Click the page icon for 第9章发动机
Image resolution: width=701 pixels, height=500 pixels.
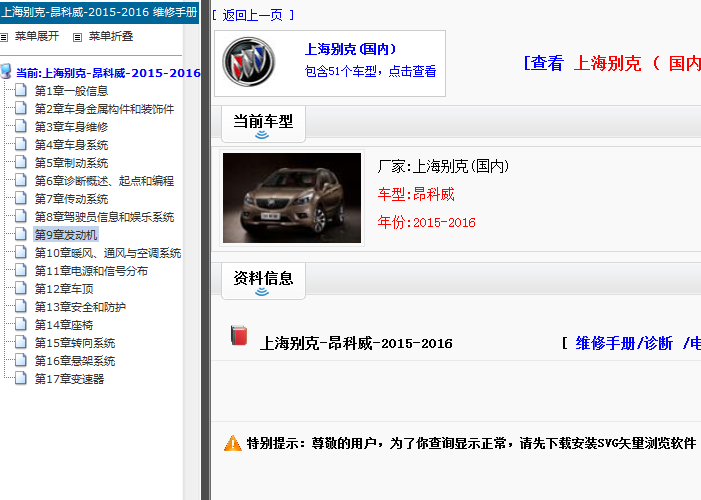point(21,234)
